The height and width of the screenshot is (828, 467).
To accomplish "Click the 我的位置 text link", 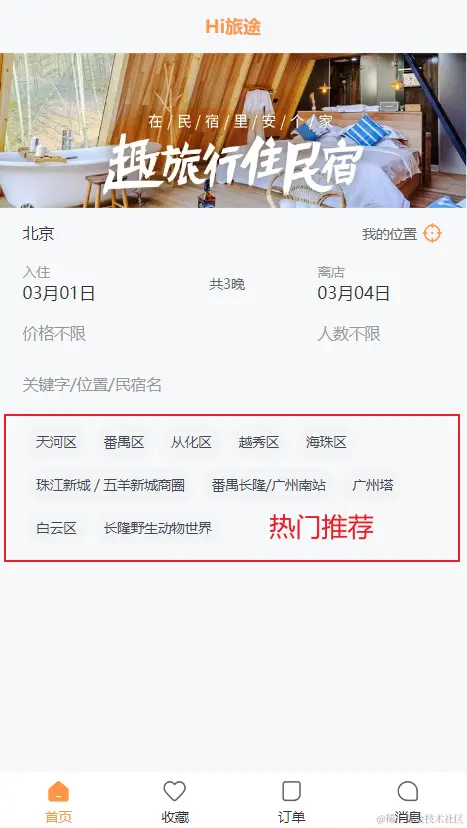I will 389,234.
